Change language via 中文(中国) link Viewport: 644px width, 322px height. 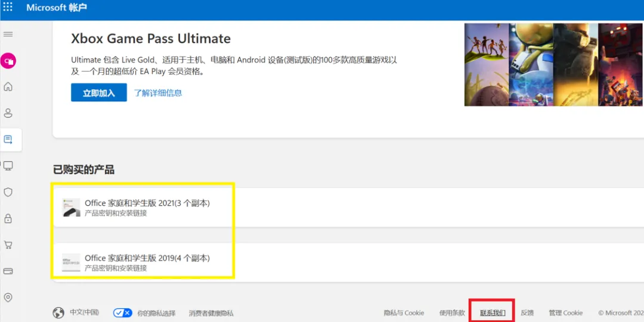tap(85, 312)
